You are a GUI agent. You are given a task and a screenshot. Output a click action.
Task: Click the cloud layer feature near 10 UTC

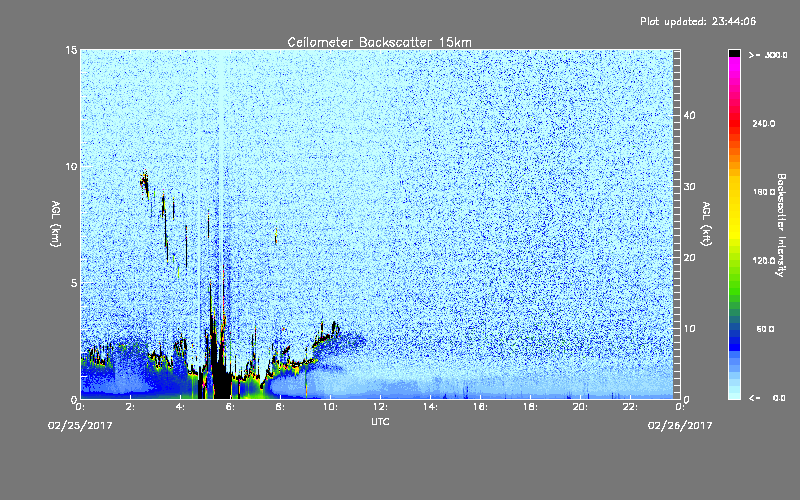pyautogui.click(x=327, y=333)
